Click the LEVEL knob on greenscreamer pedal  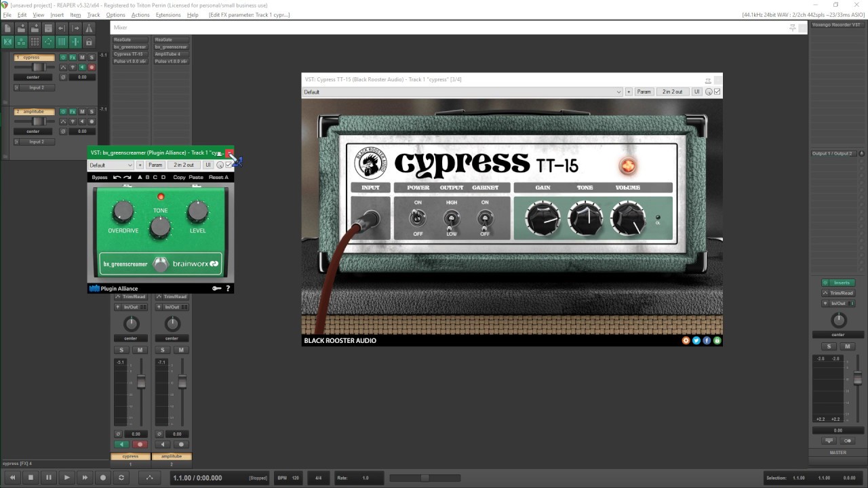click(197, 212)
